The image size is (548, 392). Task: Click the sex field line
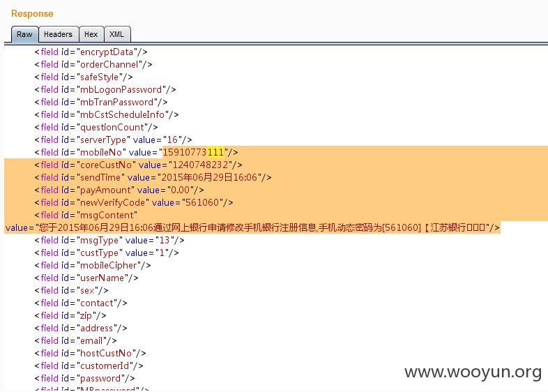[x=71, y=291]
